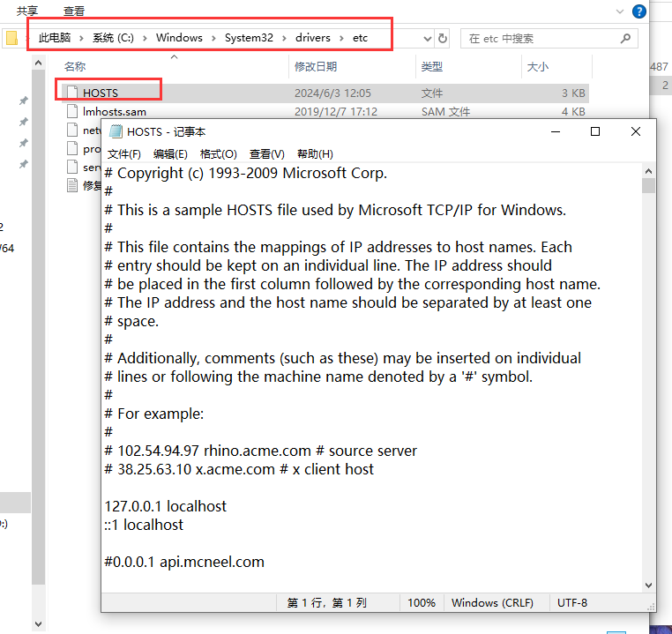Click the refresh icon beside the address bar

coord(443,39)
